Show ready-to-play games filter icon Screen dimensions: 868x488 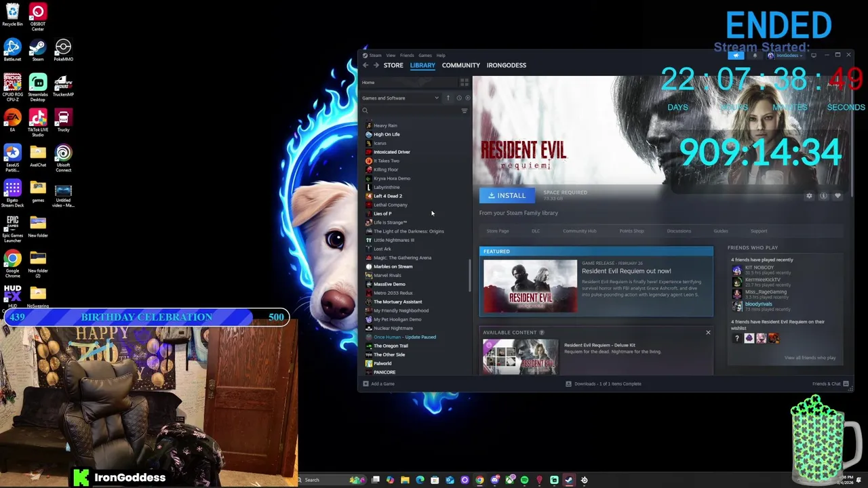point(467,98)
